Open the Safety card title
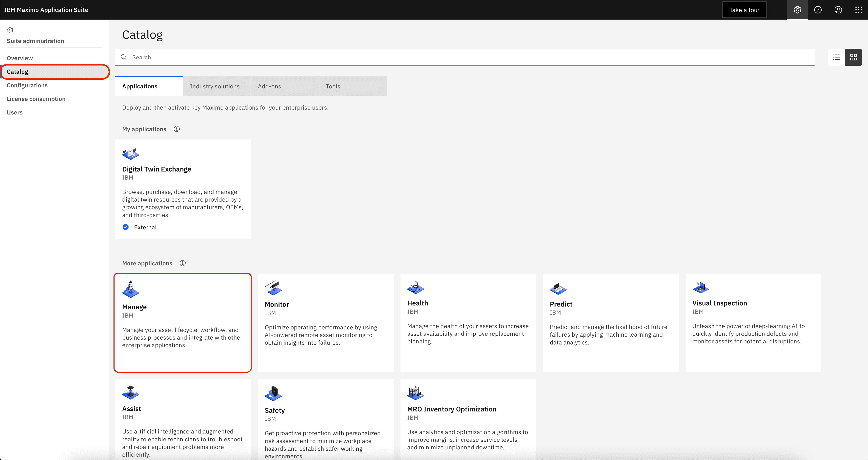The width and height of the screenshot is (868, 460). tap(275, 410)
